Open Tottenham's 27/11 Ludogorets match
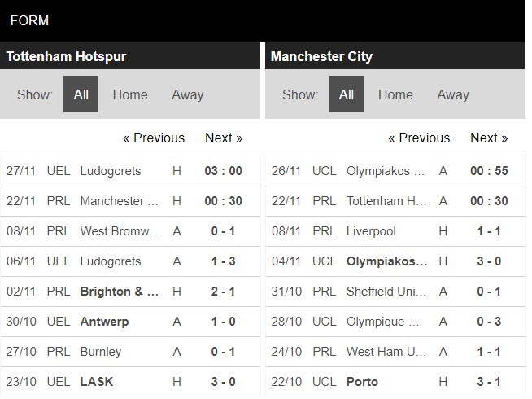Viewport: 532px width, 399px height. pyautogui.click(x=111, y=171)
